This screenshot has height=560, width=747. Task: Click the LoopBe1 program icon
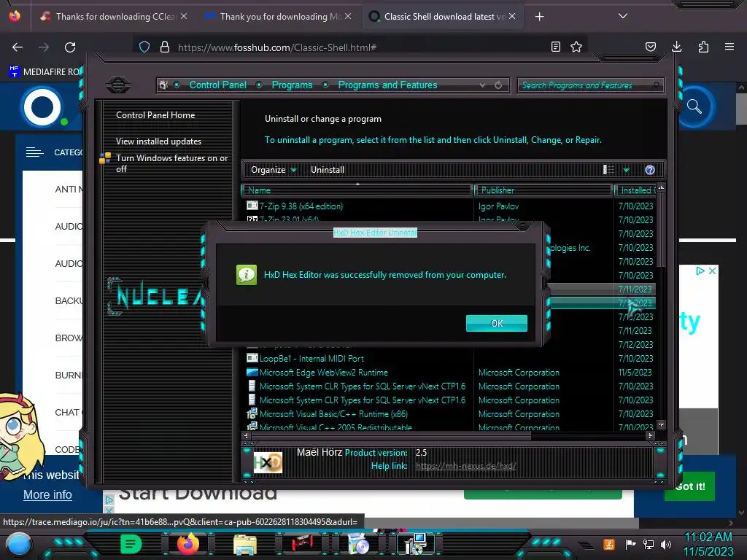point(252,358)
